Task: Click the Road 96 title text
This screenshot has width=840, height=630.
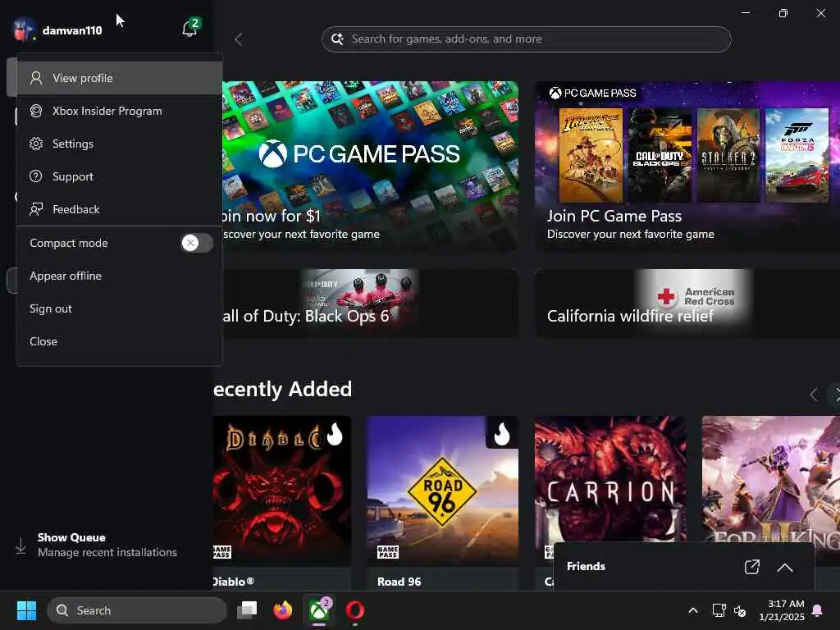Action: click(x=399, y=582)
